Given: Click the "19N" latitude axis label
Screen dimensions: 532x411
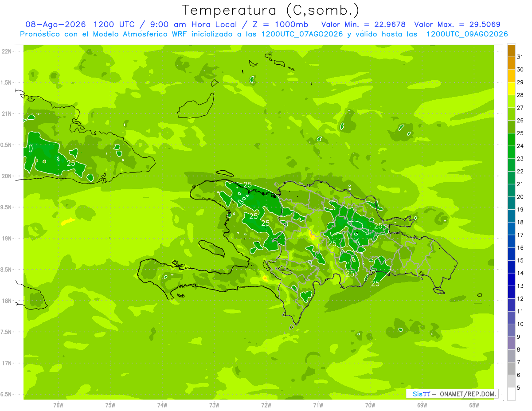Looking at the screenshot, I should pos(8,239).
